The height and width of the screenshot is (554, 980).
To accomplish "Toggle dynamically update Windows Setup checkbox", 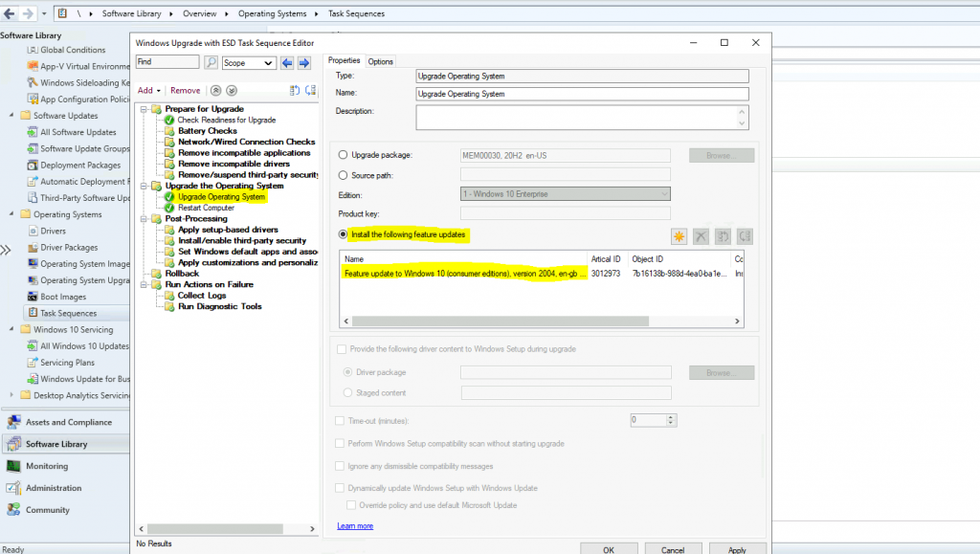I will [340, 488].
